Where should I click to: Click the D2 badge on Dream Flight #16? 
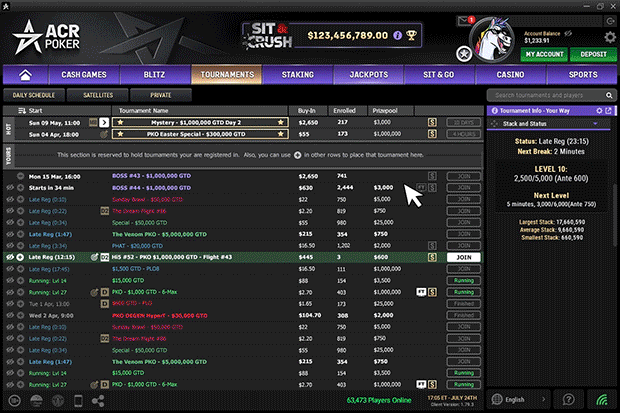click(x=104, y=211)
